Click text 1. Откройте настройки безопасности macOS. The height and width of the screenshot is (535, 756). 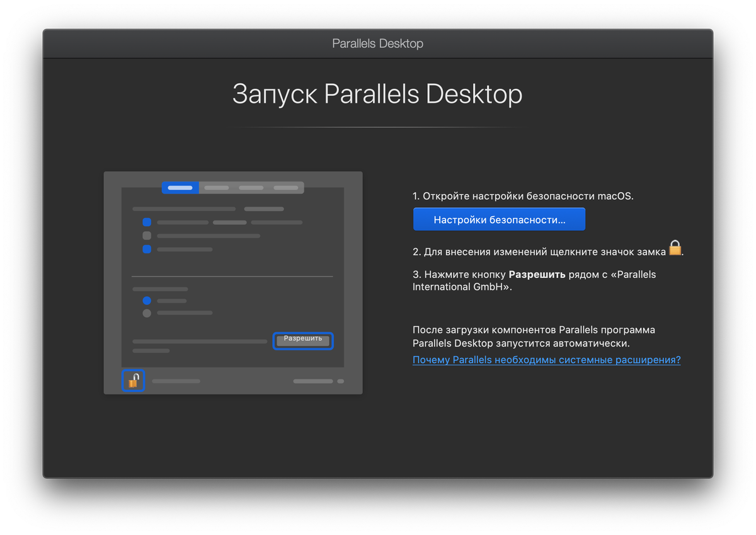[523, 196]
